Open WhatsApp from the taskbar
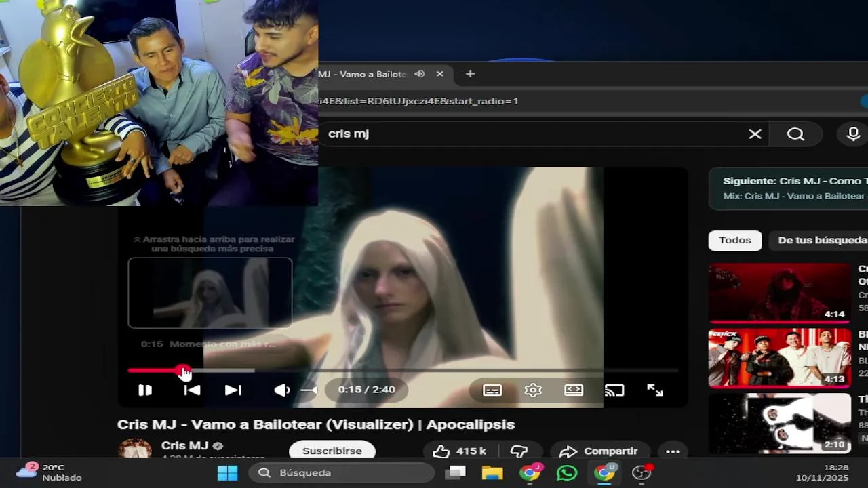Image resolution: width=868 pixels, height=488 pixels. click(567, 472)
